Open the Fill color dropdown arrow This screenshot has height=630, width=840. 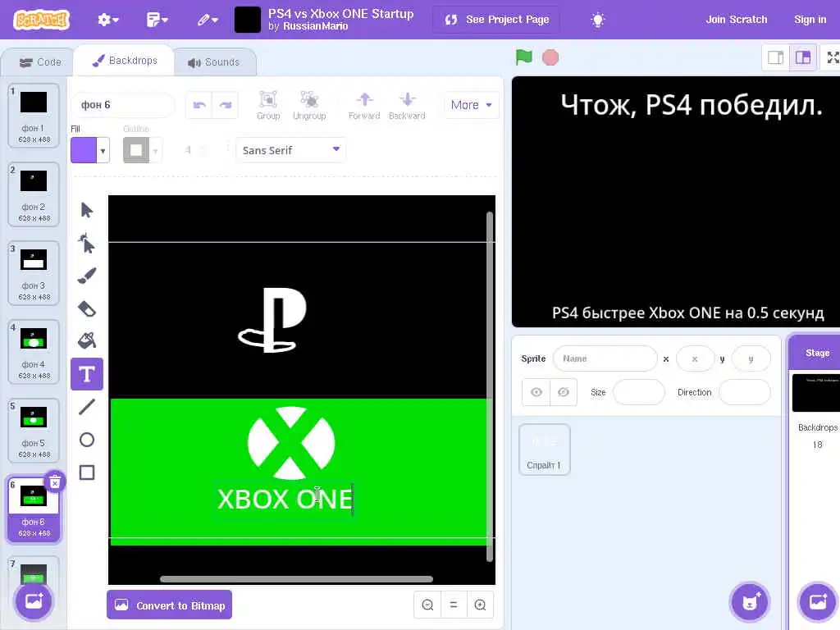(103, 151)
